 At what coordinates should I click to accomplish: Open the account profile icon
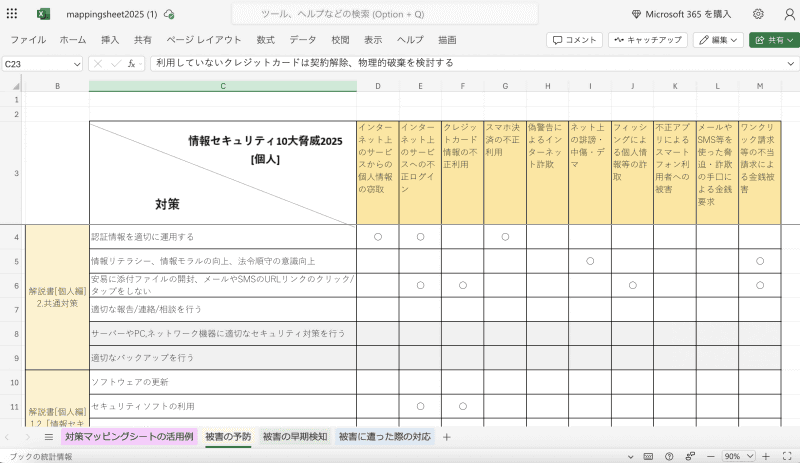[789, 14]
